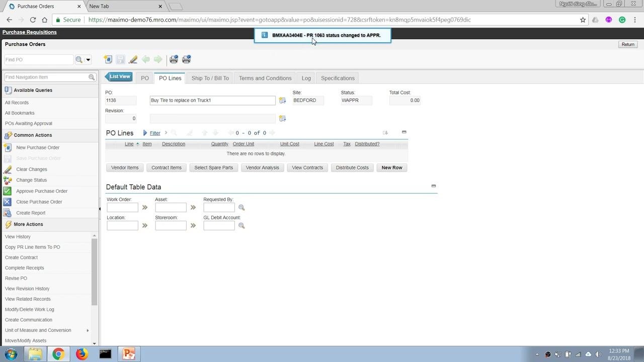The image size is (644, 362).
Task: Go to previous record with toolbar arrow
Action: point(145,59)
